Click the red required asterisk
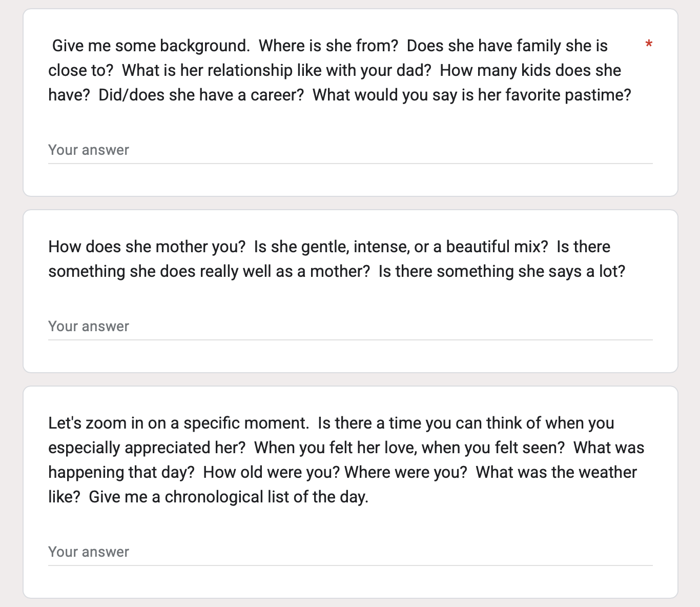Screen dimensions: 700x607 [x=649, y=44]
